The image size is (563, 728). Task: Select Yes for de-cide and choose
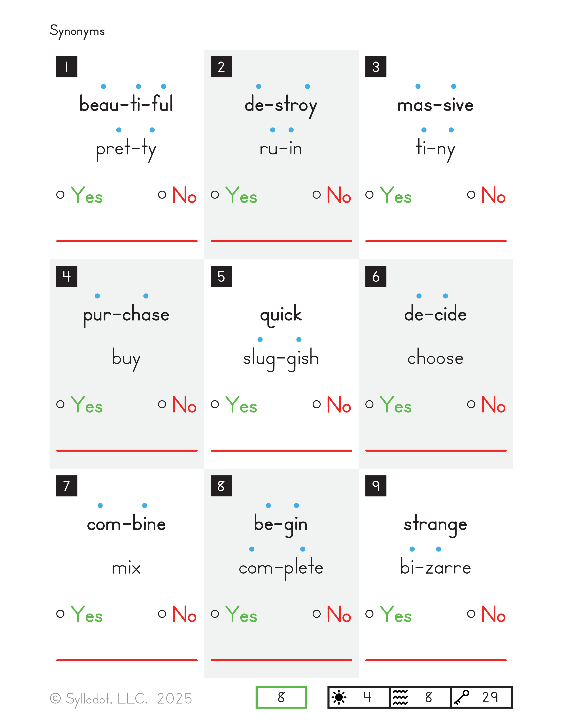[369, 404]
